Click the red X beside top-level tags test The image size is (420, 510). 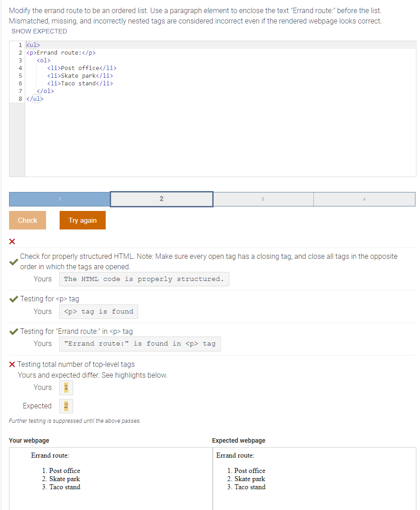13,364
